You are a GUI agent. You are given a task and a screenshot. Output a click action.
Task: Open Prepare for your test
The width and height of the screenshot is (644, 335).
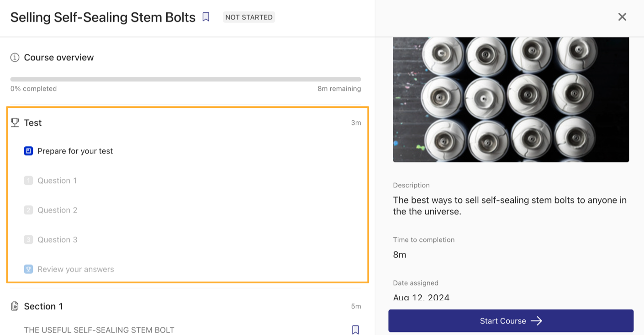click(75, 151)
